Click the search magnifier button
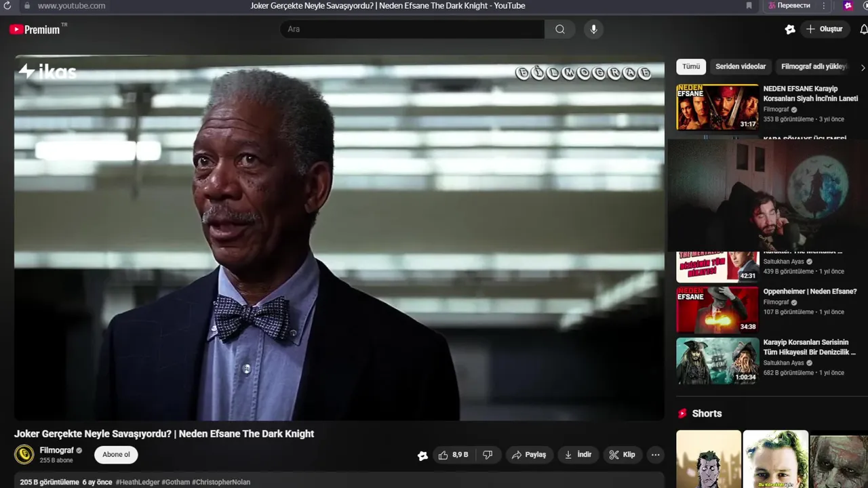This screenshot has width=868, height=488. (559, 29)
